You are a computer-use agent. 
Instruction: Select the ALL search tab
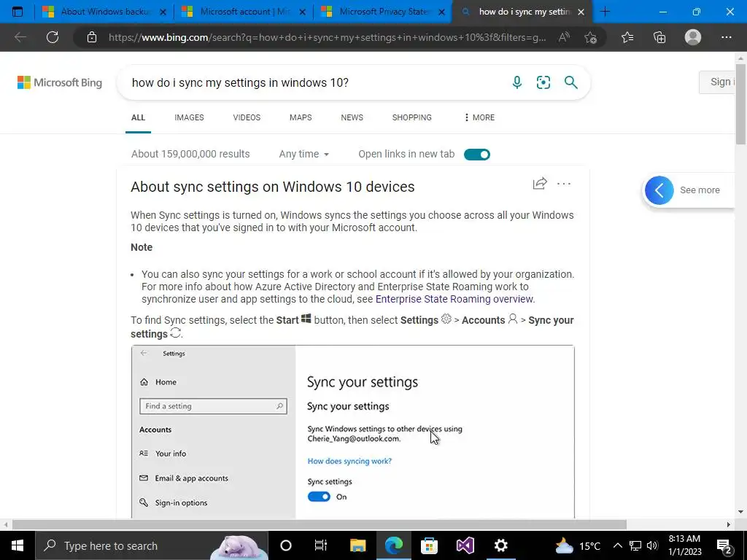(138, 117)
